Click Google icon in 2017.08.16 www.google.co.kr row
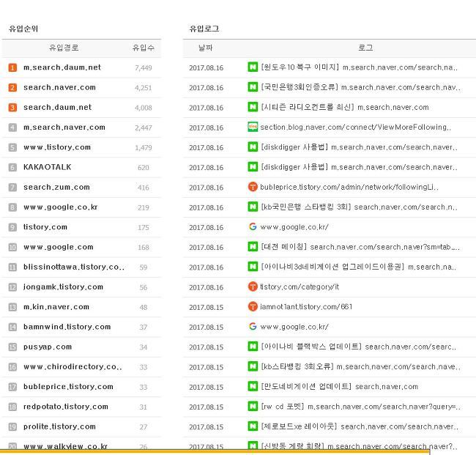The image size is (476, 455). tap(253, 226)
